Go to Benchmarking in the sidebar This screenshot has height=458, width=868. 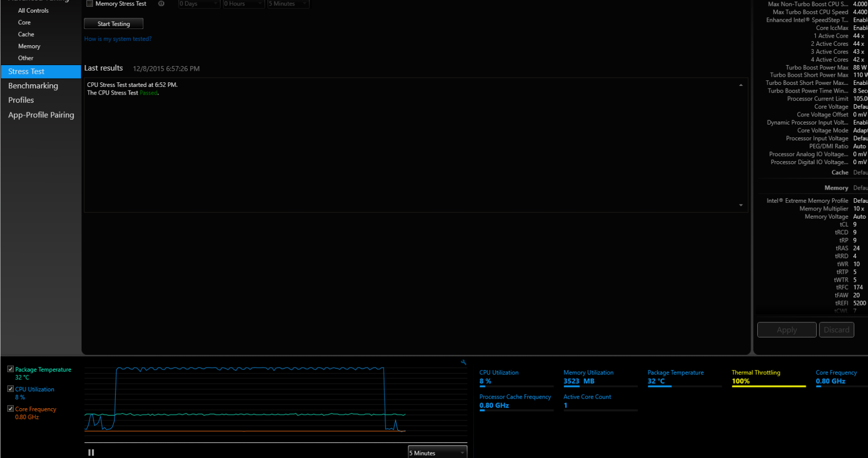click(x=33, y=86)
